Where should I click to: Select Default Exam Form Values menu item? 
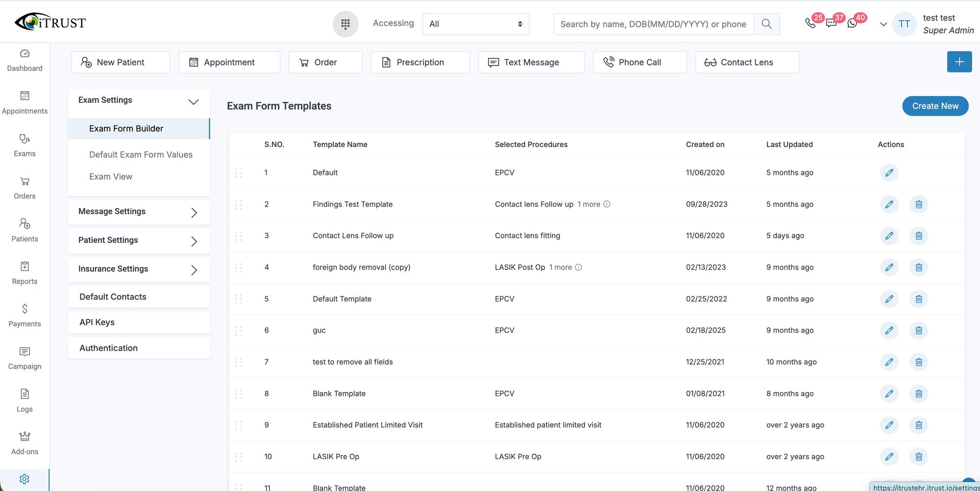coord(141,155)
